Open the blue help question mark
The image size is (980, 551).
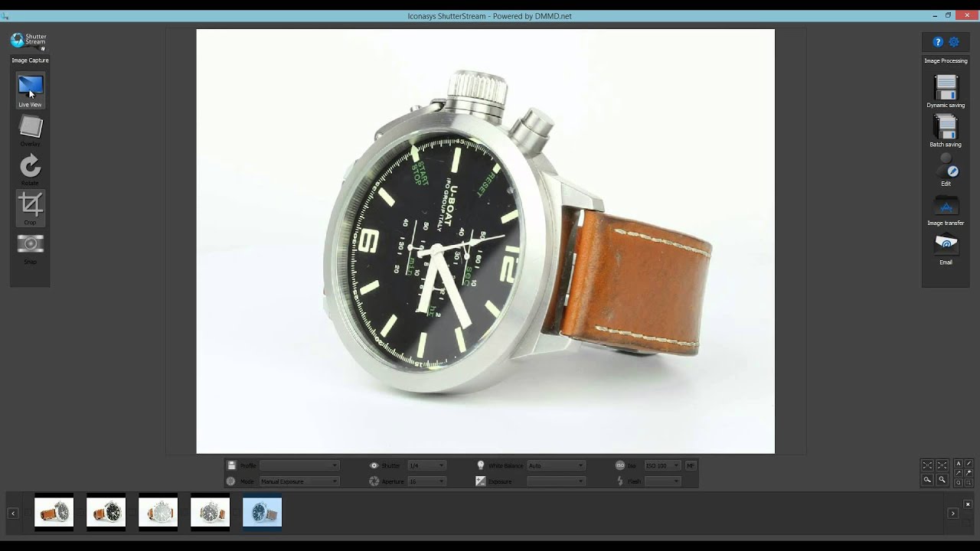tap(938, 42)
